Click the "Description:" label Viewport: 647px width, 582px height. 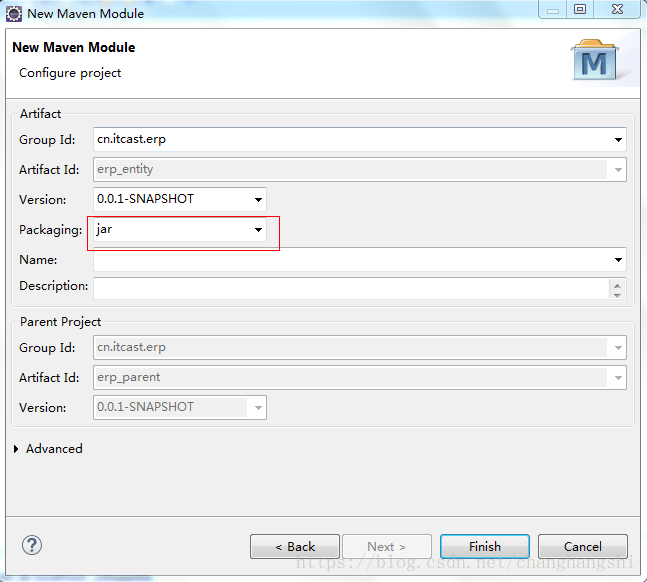54,286
